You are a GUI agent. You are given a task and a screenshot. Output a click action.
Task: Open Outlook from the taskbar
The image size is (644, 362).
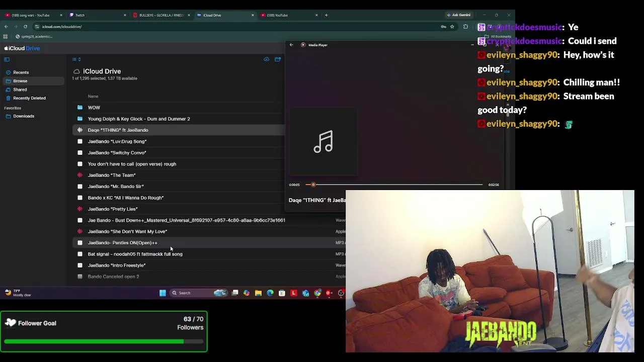(305, 293)
